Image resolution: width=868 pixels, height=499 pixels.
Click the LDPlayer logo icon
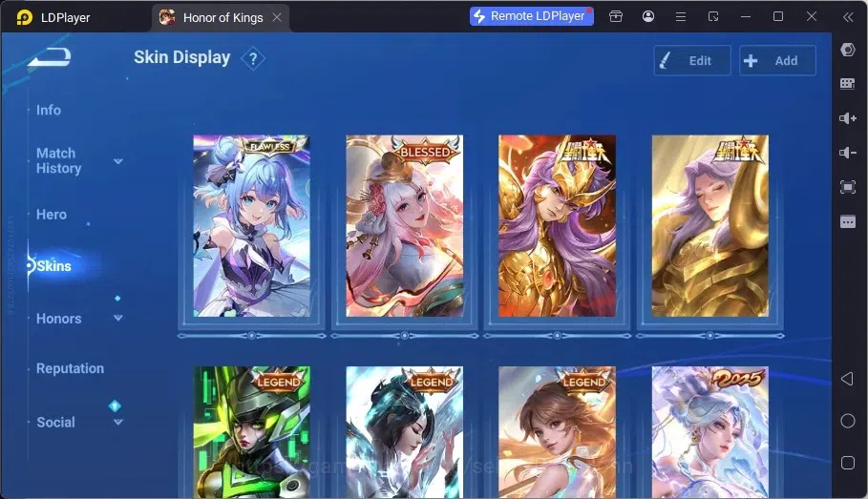(x=24, y=17)
